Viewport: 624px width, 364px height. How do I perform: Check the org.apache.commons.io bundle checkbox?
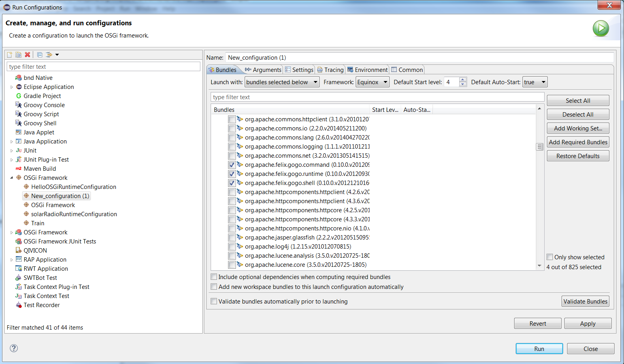(232, 128)
